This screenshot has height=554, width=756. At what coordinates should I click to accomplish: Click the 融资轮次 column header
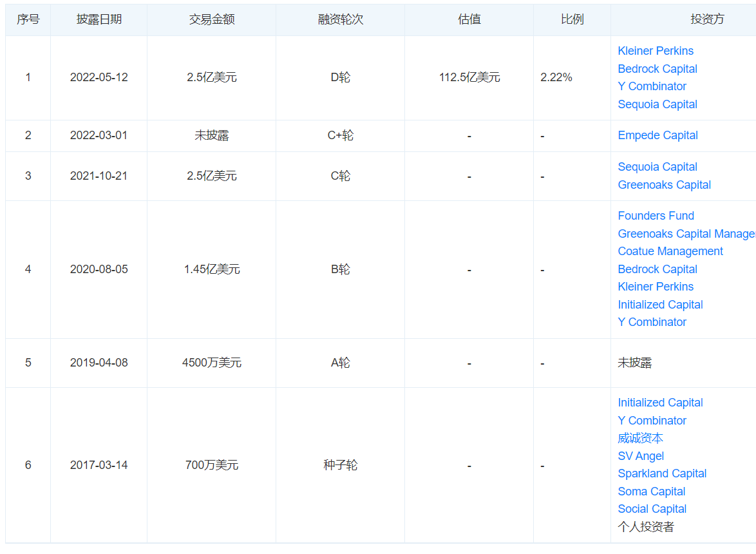point(340,19)
